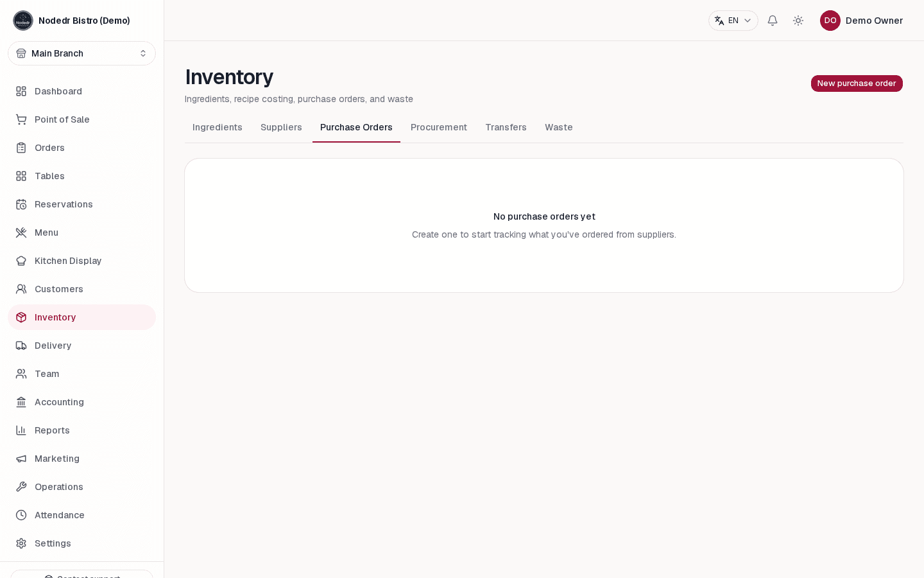This screenshot has height=578, width=924.
Task: Click the DO avatar circle
Action: [830, 21]
